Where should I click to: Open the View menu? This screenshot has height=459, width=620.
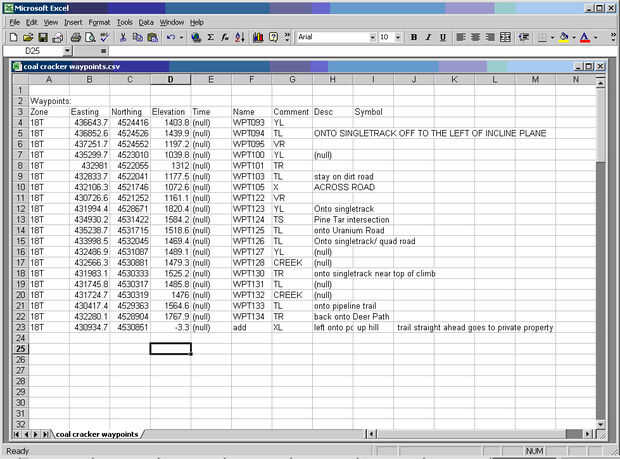click(x=51, y=23)
